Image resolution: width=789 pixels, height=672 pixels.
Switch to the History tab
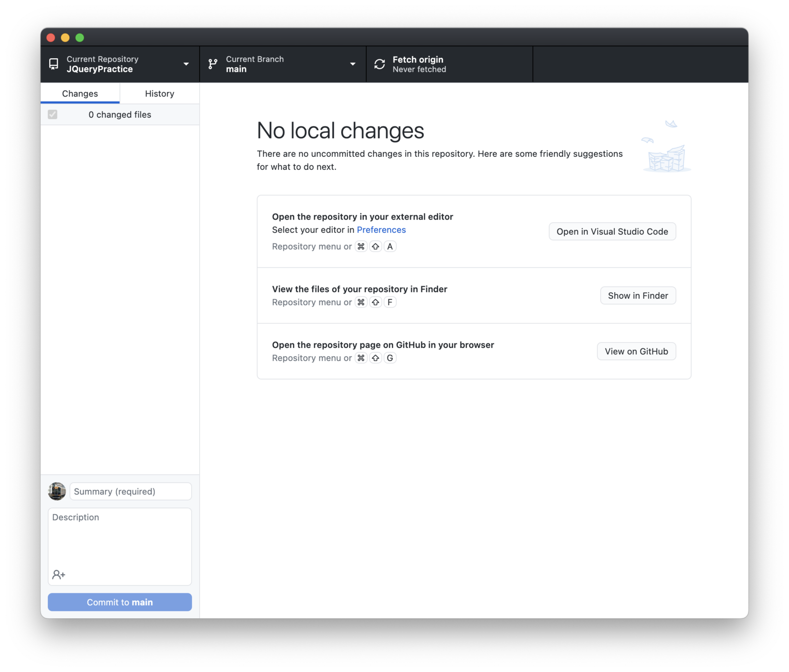(x=159, y=94)
